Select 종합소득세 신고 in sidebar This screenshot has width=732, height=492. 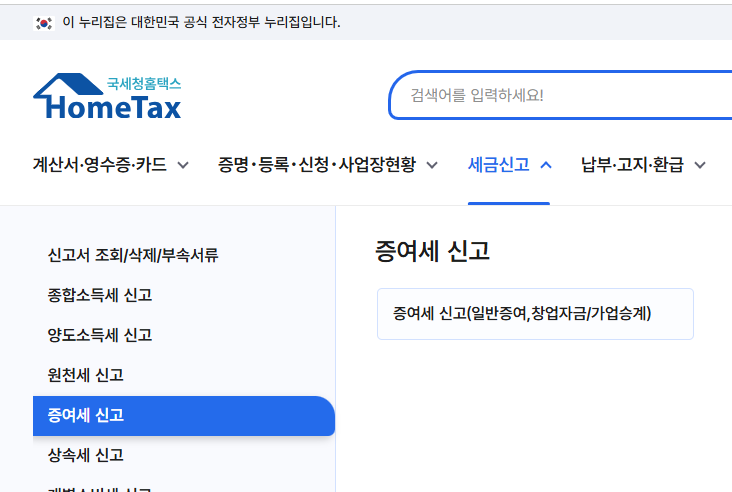[100, 295]
